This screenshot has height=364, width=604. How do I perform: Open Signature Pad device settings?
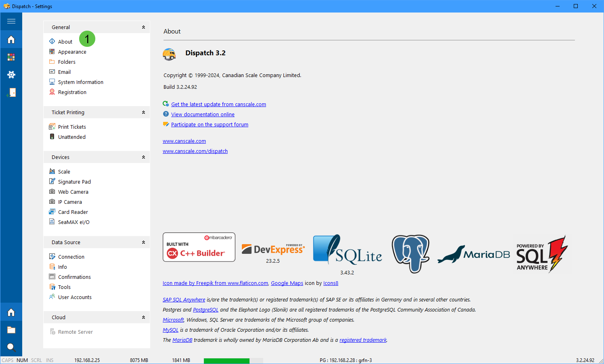click(x=74, y=182)
